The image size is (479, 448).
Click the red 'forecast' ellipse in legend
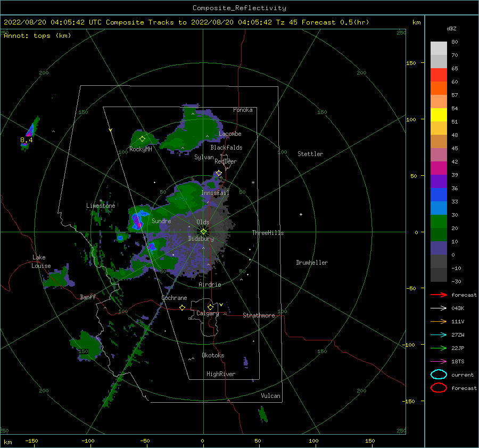[439, 388]
